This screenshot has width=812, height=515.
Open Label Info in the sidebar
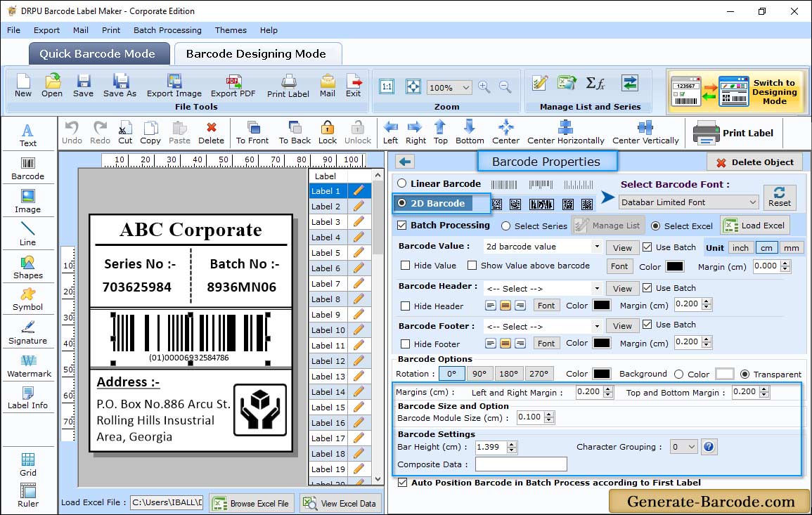pyautogui.click(x=28, y=398)
